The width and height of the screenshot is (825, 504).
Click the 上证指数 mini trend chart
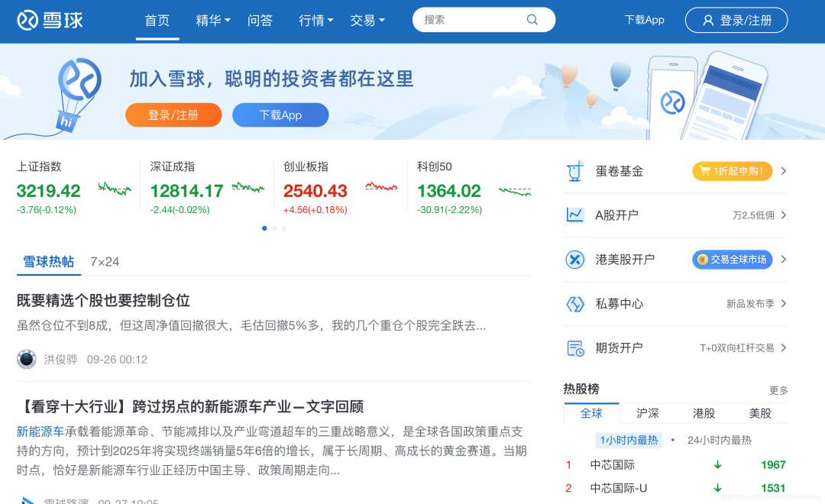[x=115, y=189]
